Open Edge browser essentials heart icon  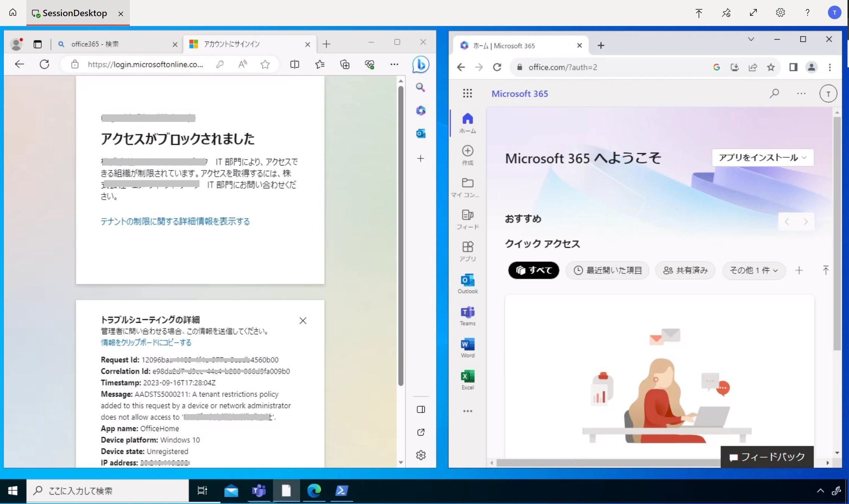(x=370, y=64)
